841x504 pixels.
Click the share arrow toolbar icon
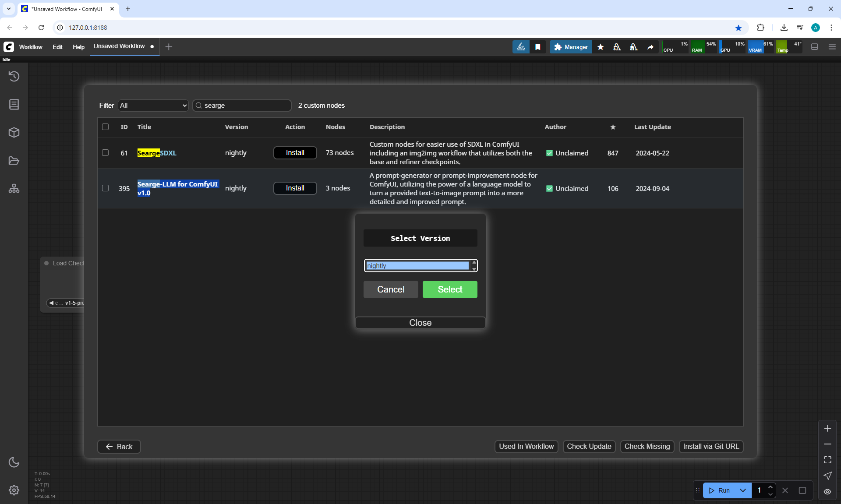650,47
